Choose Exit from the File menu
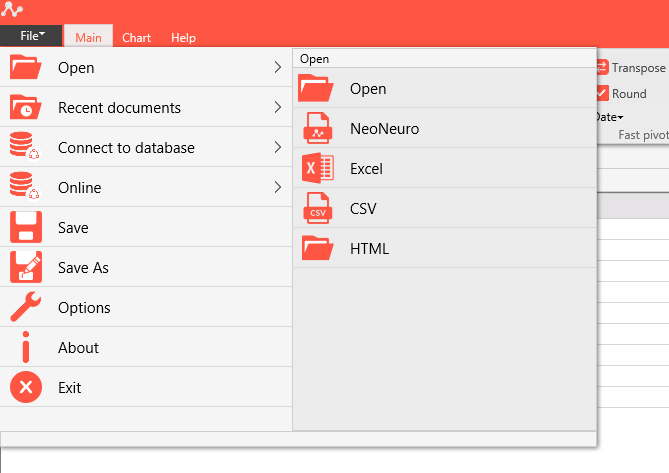 pos(146,387)
